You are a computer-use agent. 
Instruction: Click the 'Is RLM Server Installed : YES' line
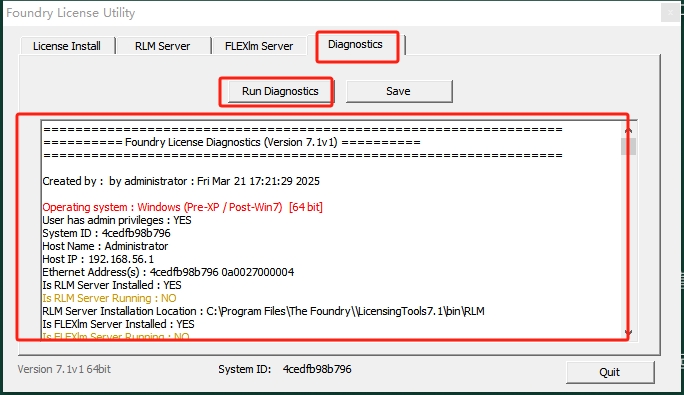click(112, 285)
